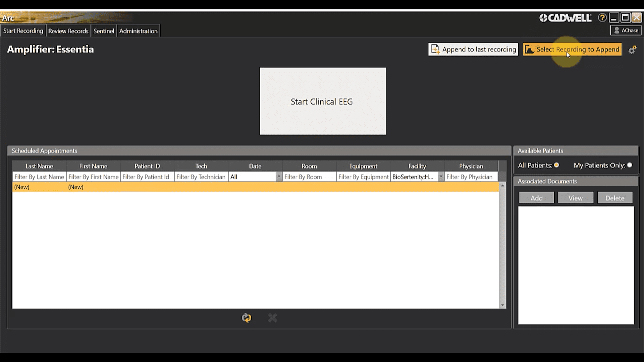Image resolution: width=644 pixels, height=362 pixels.
Task: Open the Administration tab
Action: [138, 31]
